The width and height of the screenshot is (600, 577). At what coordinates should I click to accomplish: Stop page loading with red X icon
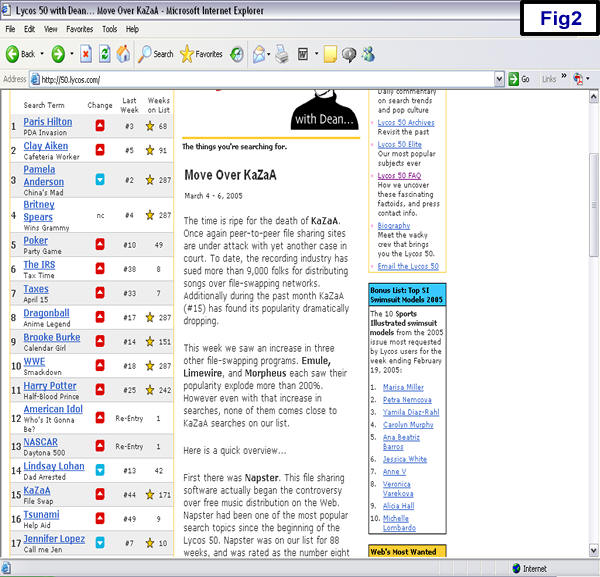pos(86,54)
